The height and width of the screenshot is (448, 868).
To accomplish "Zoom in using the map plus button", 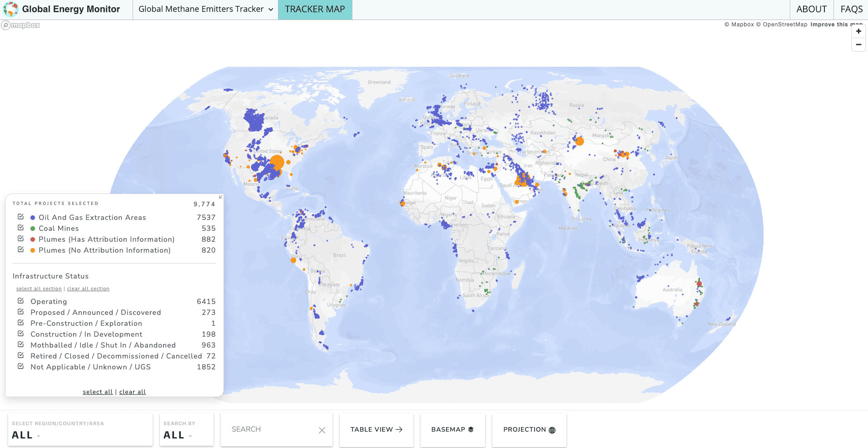I will pos(858,31).
